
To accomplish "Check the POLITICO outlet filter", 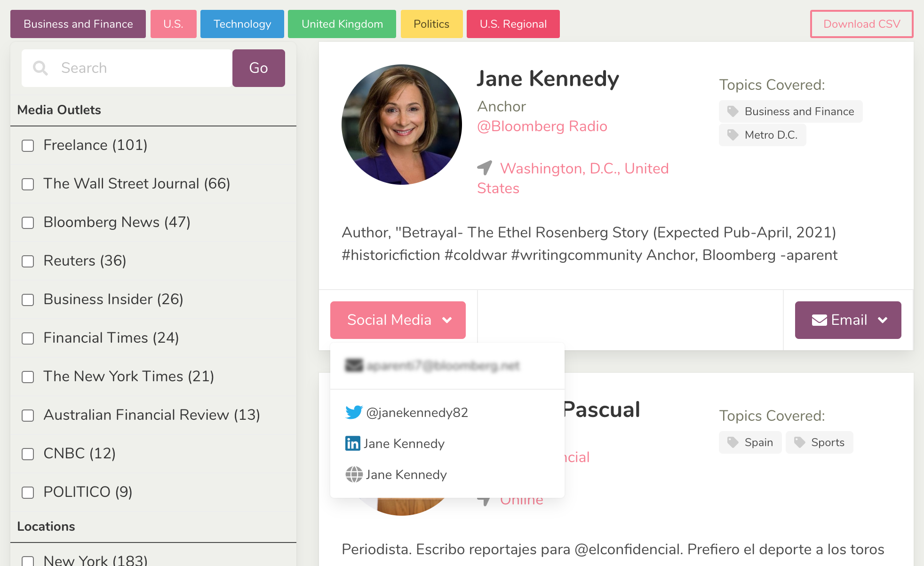I will click(x=28, y=493).
